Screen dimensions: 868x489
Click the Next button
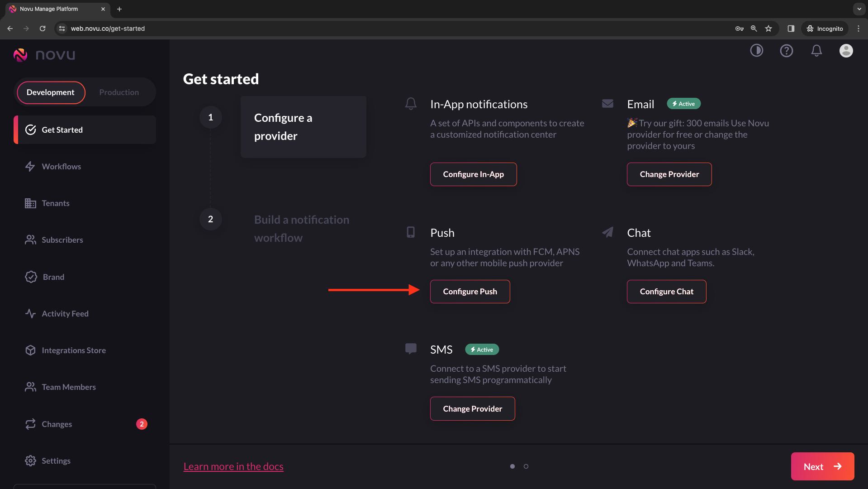[x=822, y=466]
